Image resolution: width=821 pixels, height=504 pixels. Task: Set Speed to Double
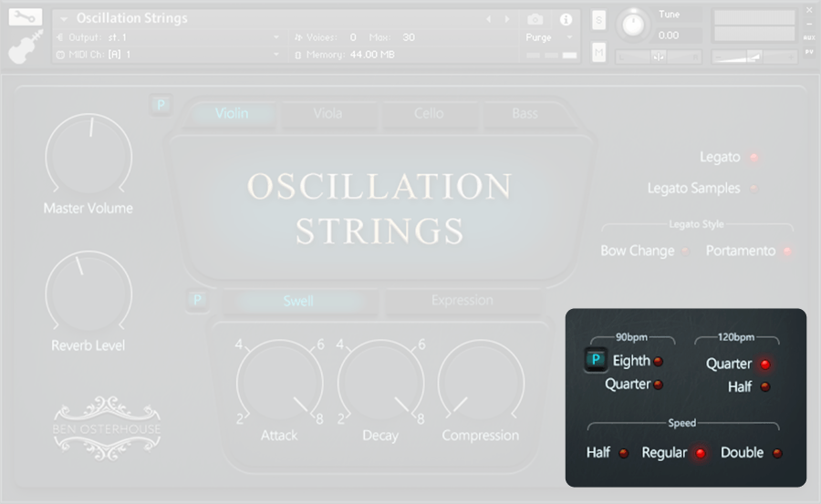coord(777,453)
